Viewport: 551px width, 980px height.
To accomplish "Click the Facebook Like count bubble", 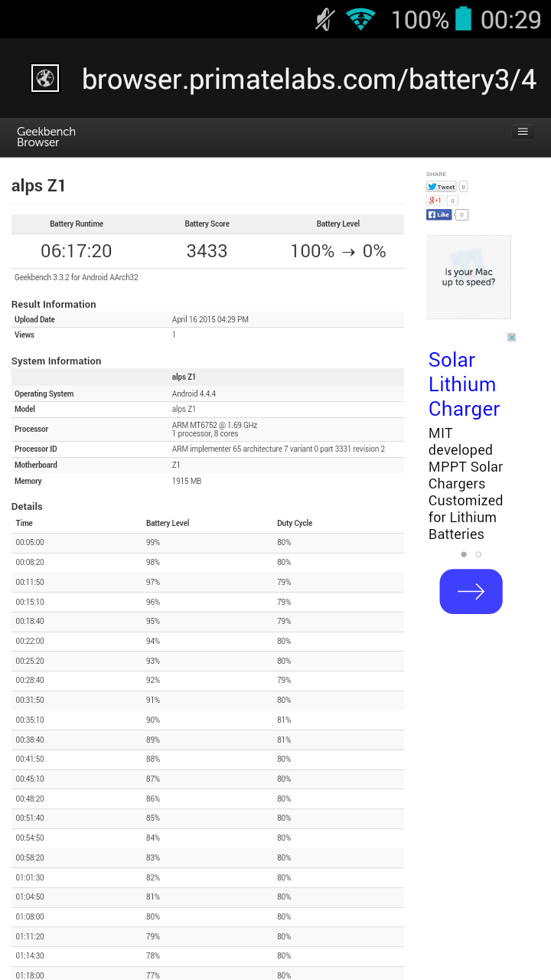I will 462,215.
